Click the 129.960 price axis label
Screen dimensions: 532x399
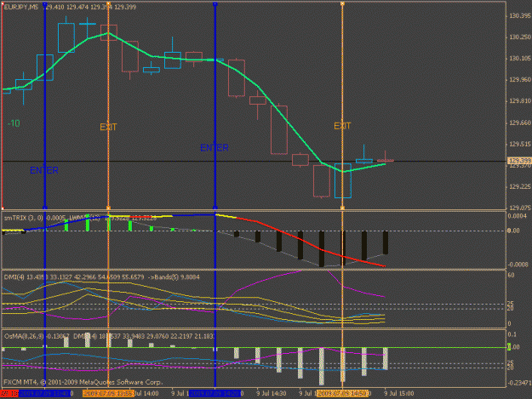[x=519, y=80]
